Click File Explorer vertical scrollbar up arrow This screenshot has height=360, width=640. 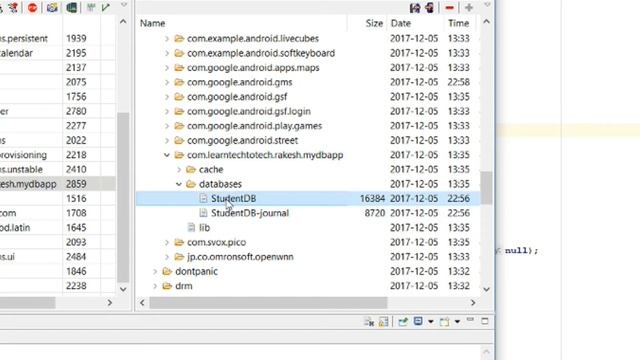coord(486,22)
